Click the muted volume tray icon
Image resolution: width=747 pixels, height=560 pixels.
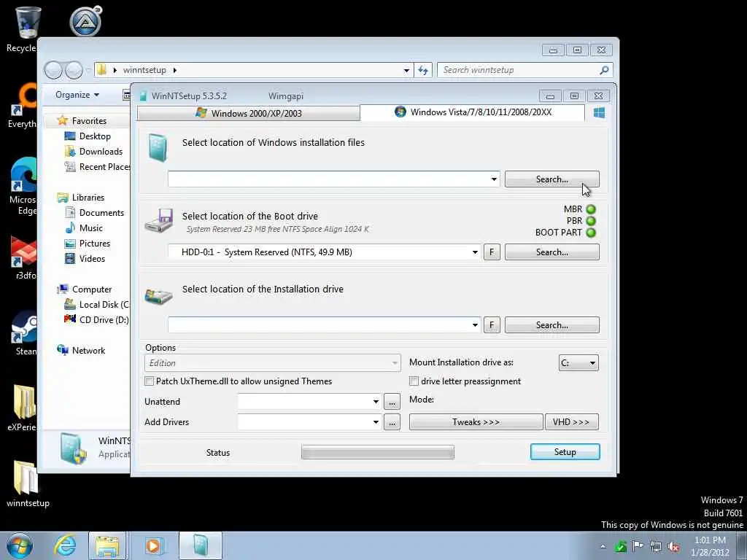[673, 547]
